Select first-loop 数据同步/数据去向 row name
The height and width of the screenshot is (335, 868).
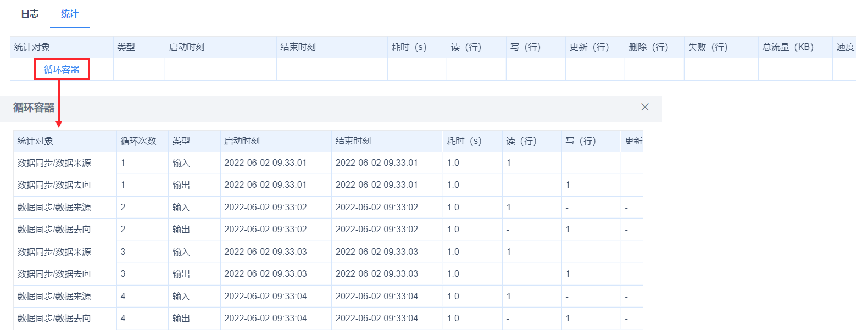(54, 185)
